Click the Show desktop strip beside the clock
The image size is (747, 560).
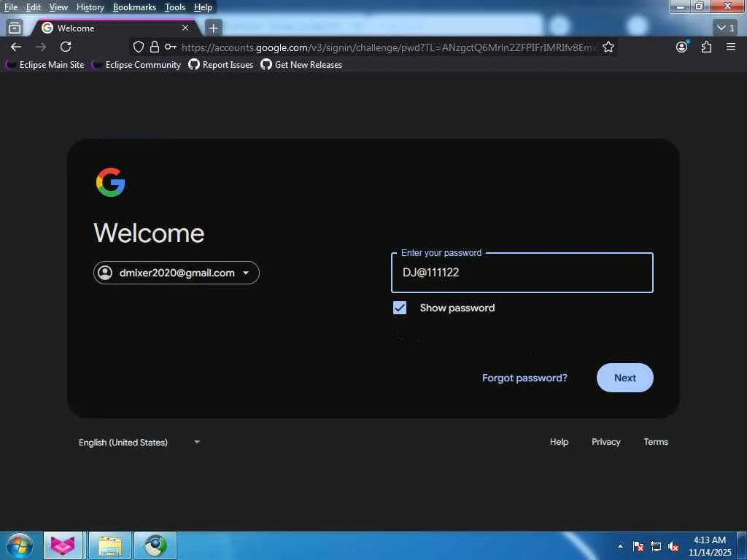pos(742,546)
